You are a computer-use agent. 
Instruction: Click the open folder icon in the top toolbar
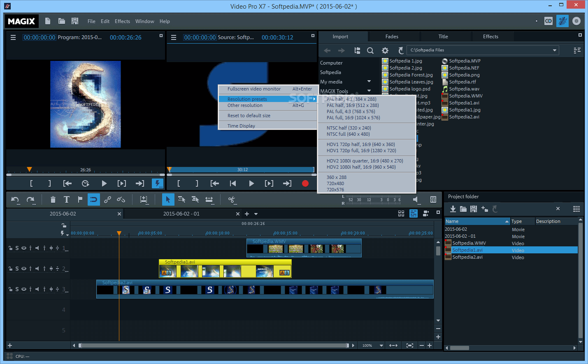click(61, 21)
